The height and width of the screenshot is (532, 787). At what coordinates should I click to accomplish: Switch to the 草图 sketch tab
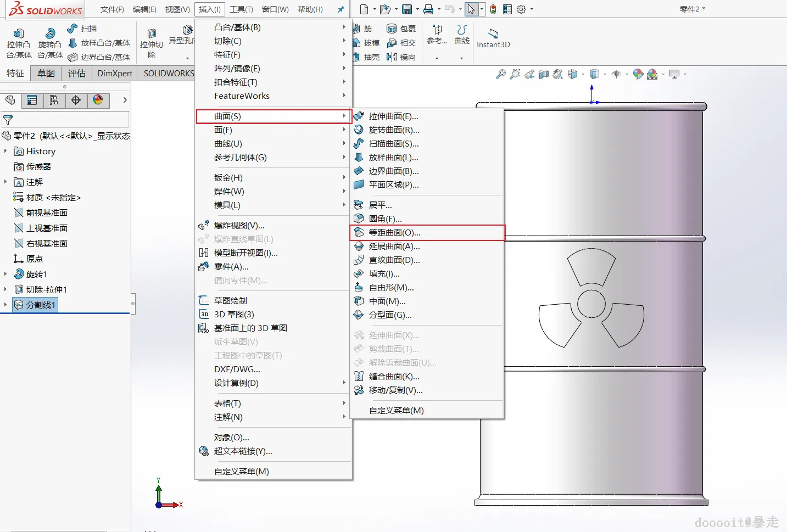[46, 73]
